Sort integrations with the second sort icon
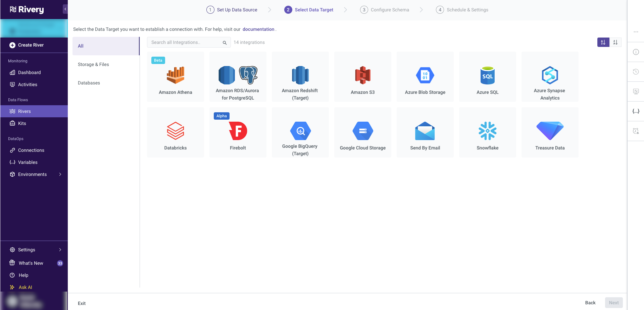This screenshot has width=644, height=310. point(615,42)
